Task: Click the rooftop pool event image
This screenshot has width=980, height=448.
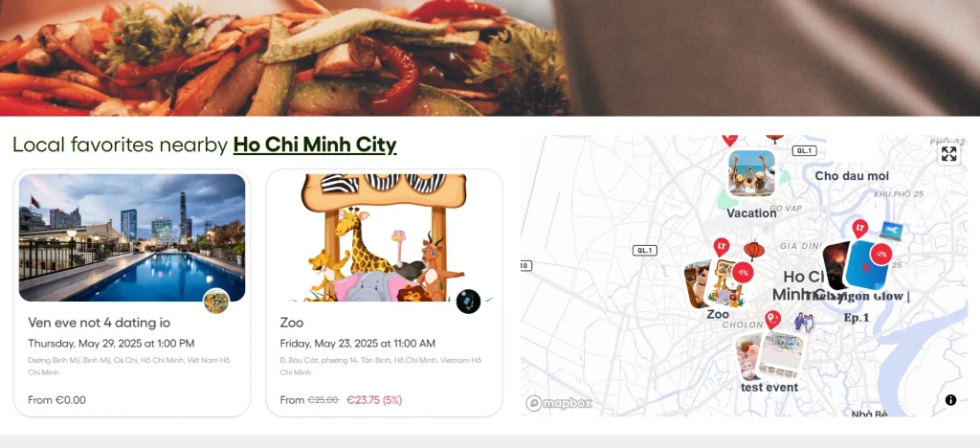Action: click(x=132, y=237)
